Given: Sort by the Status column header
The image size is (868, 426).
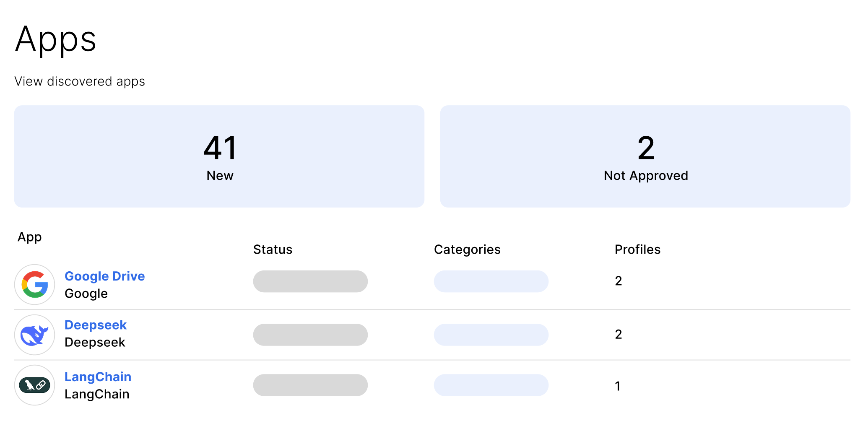Looking at the screenshot, I should [x=273, y=249].
